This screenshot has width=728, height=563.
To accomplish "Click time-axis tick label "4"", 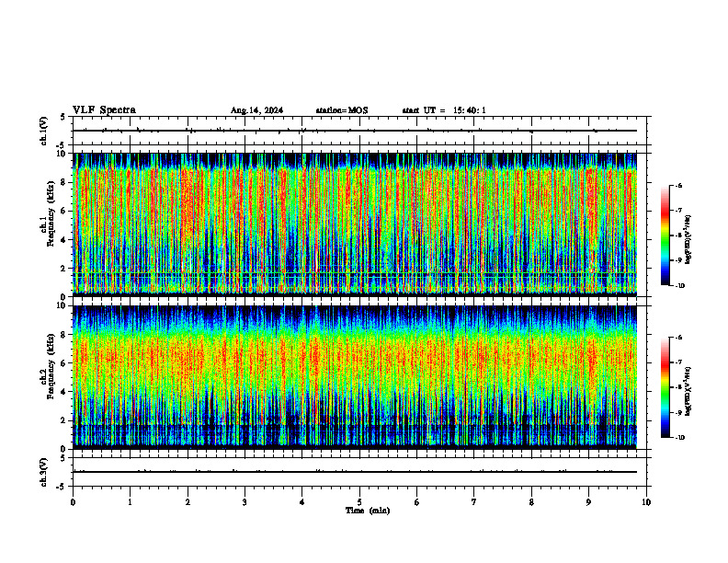I will coord(302,502).
